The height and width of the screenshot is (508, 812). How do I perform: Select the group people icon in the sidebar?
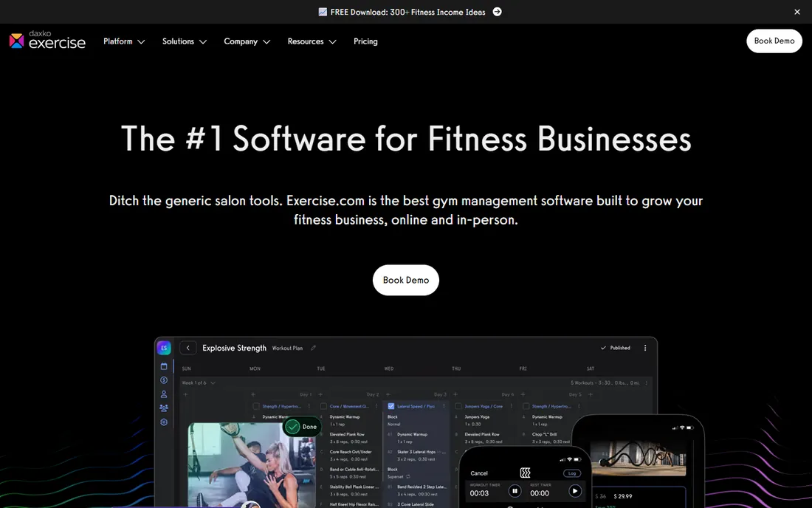tap(164, 408)
